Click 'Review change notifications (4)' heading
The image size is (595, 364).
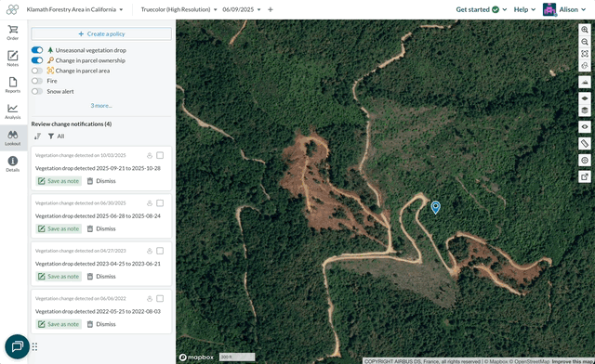72,124
